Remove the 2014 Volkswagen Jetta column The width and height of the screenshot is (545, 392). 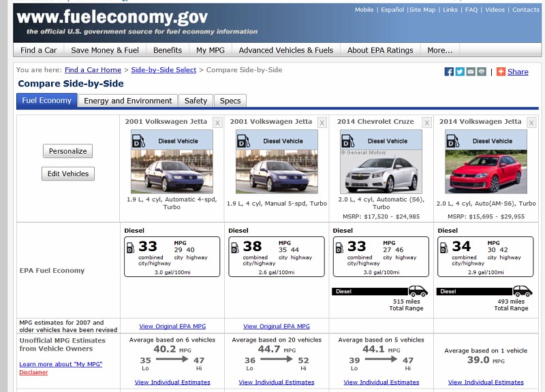click(531, 122)
